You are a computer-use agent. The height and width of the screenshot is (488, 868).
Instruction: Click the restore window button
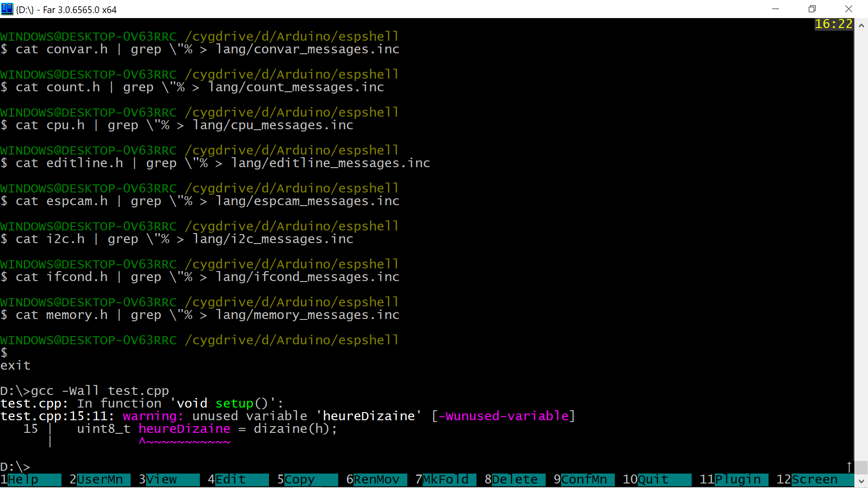click(812, 9)
